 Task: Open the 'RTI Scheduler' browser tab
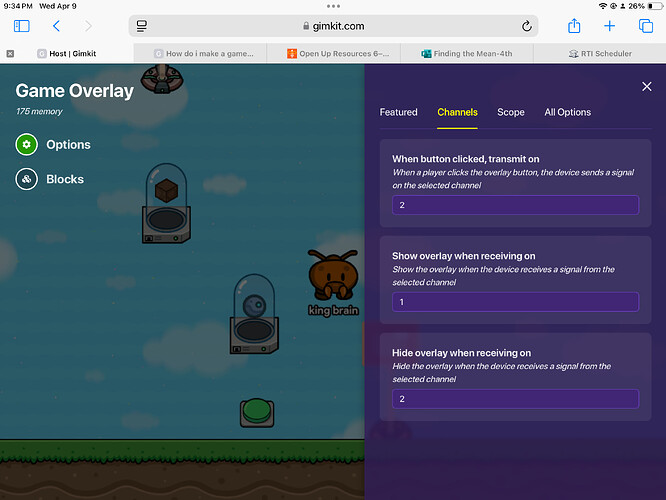point(600,53)
